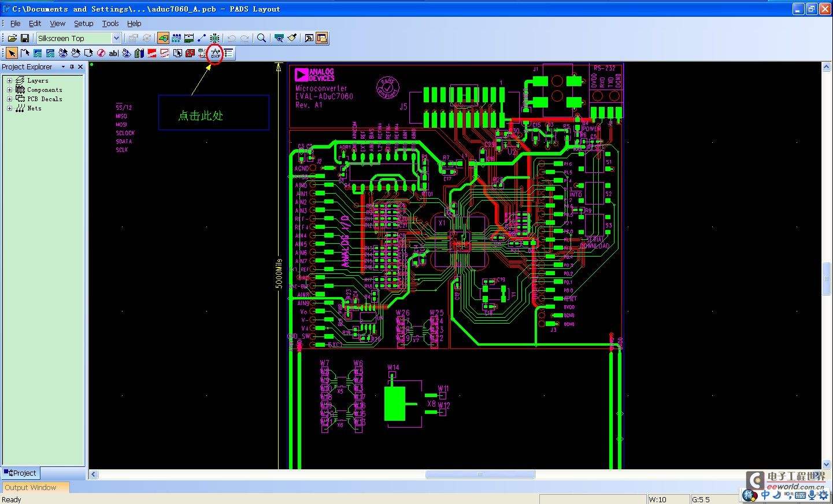833x504 pixels.
Task: Select the Copper Cut Out tool
Action: (50, 53)
